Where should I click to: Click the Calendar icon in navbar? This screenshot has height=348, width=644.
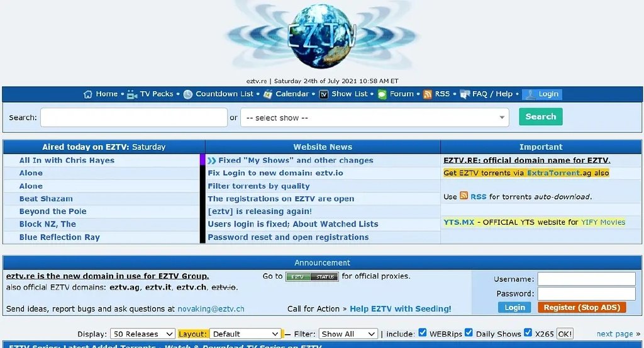pos(268,94)
